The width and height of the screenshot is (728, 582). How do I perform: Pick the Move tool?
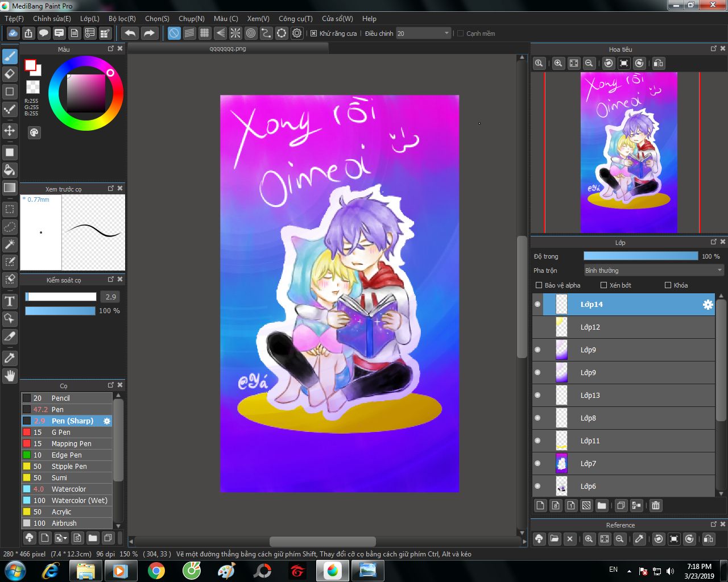(10, 131)
